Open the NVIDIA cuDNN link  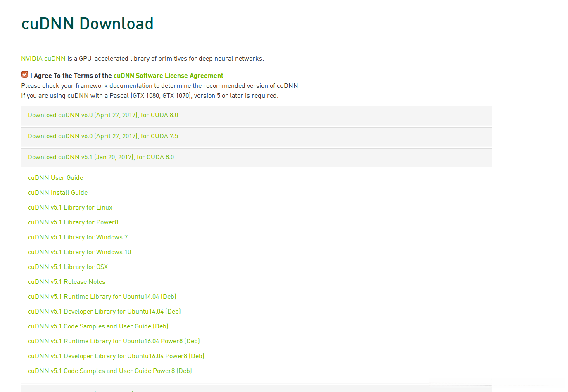[43, 59]
